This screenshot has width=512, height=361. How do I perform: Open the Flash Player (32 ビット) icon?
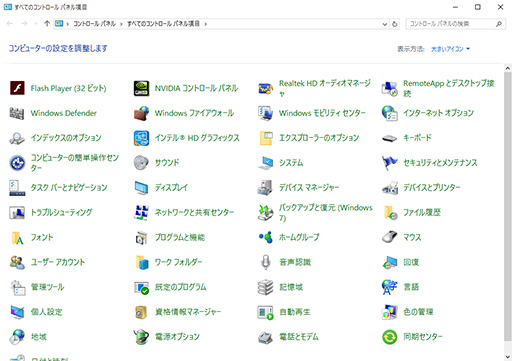pyautogui.click(x=17, y=88)
